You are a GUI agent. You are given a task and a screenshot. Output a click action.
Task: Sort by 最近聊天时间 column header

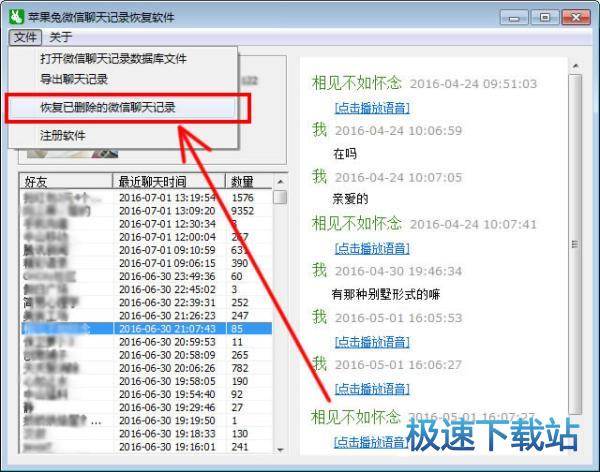click(169, 181)
